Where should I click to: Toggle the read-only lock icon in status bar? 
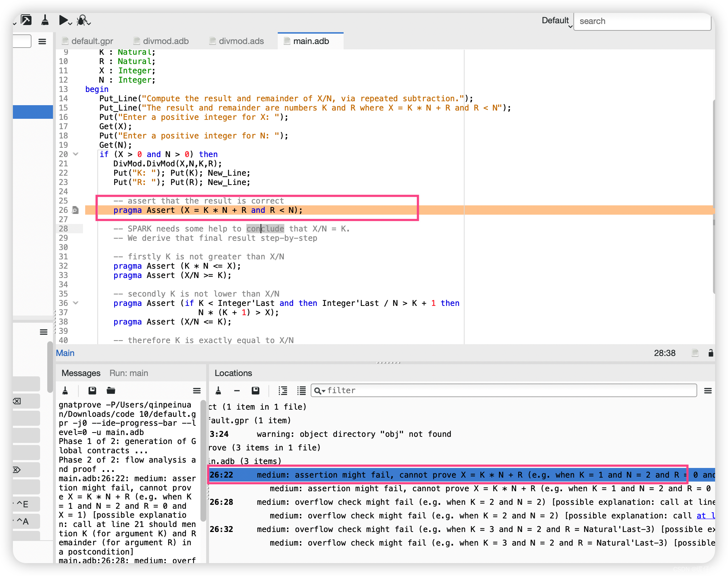point(711,353)
